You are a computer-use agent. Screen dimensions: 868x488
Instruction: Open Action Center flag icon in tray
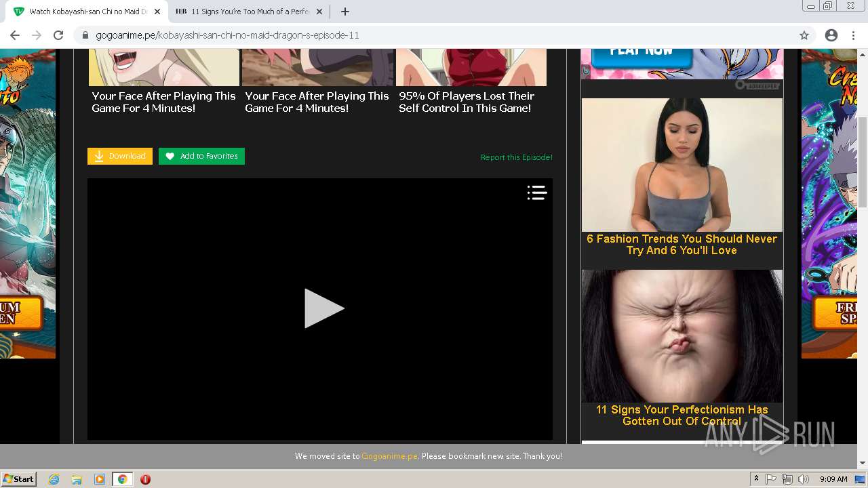(x=771, y=479)
